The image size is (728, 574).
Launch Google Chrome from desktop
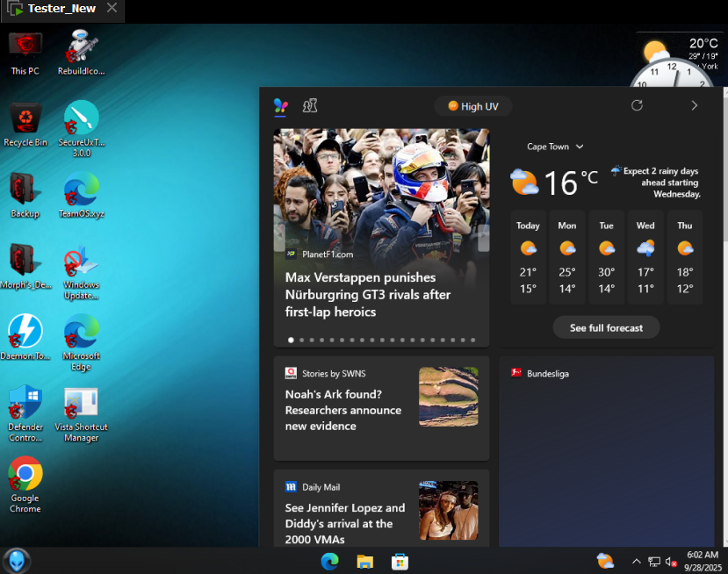[x=25, y=484]
